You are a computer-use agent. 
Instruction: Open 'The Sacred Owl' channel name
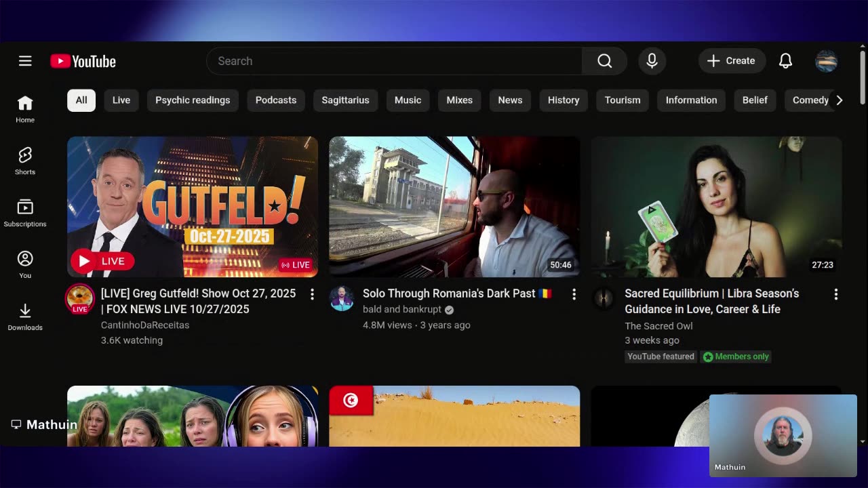pyautogui.click(x=658, y=326)
